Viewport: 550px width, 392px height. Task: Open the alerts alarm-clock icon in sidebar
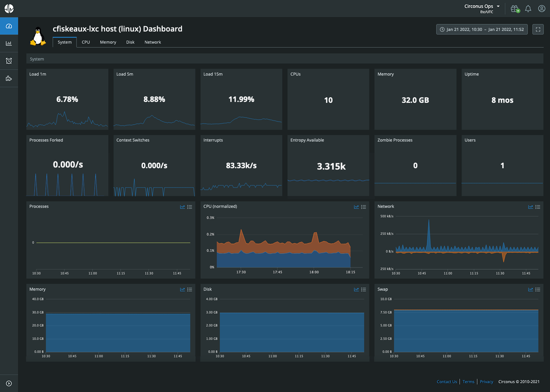[x=9, y=61]
